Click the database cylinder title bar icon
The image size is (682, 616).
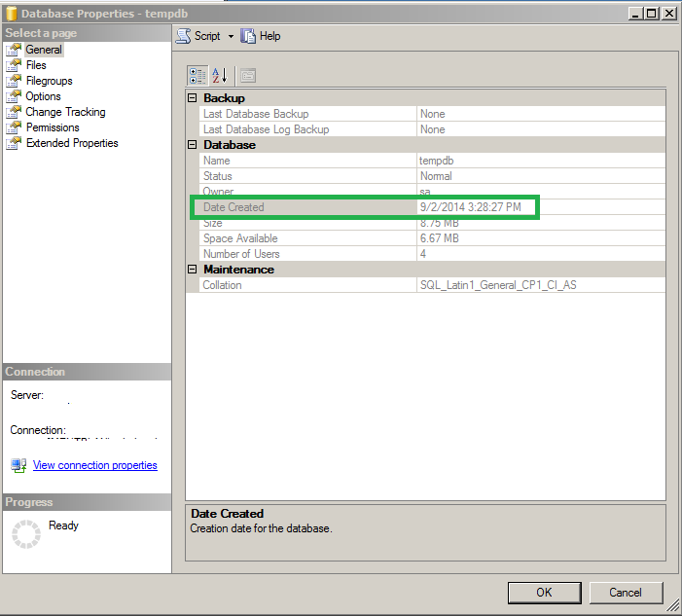click(x=12, y=14)
